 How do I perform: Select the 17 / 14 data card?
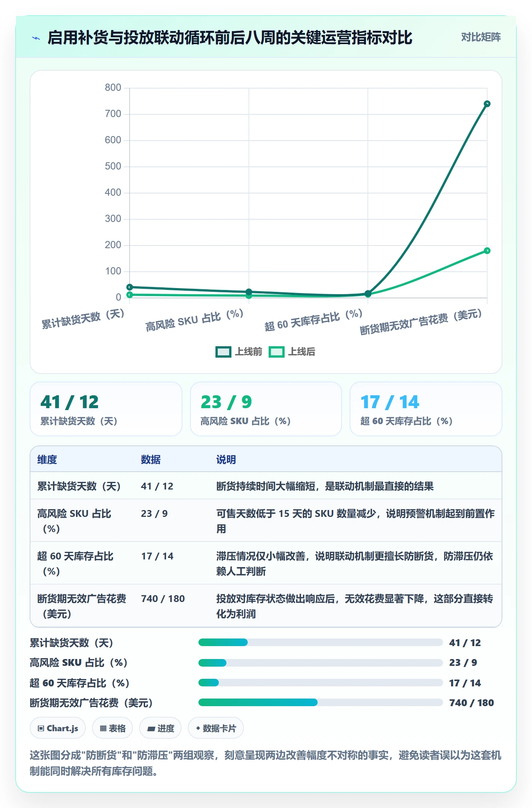426,409
